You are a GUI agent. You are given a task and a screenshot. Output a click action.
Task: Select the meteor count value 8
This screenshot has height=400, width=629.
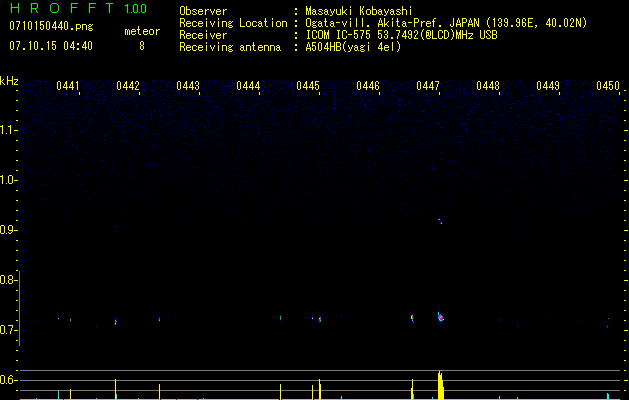[x=142, y=46]
